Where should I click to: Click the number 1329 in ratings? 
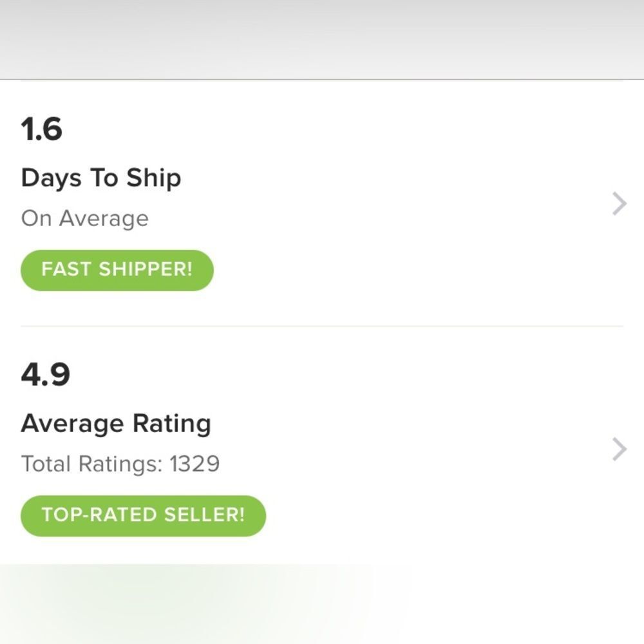click(194, 464)
